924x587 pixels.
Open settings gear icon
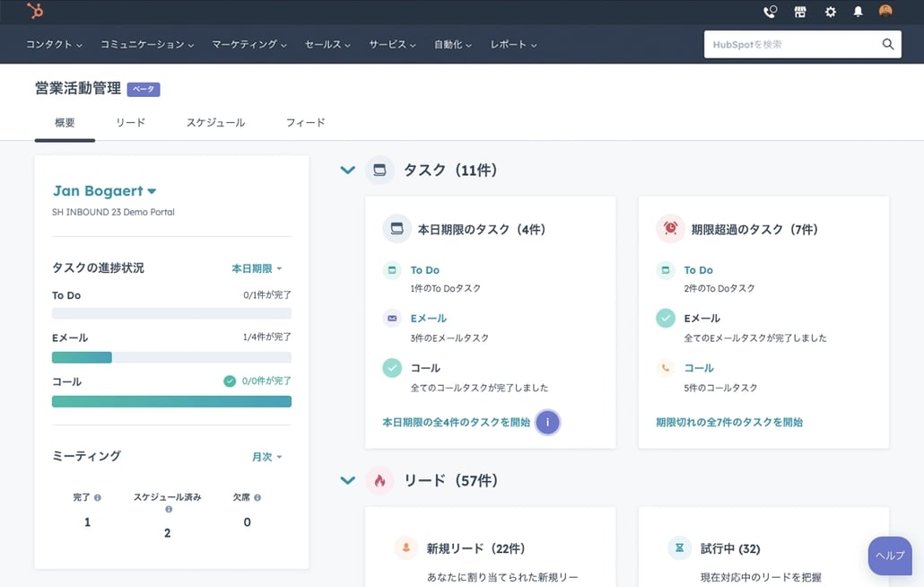[830, 12]
